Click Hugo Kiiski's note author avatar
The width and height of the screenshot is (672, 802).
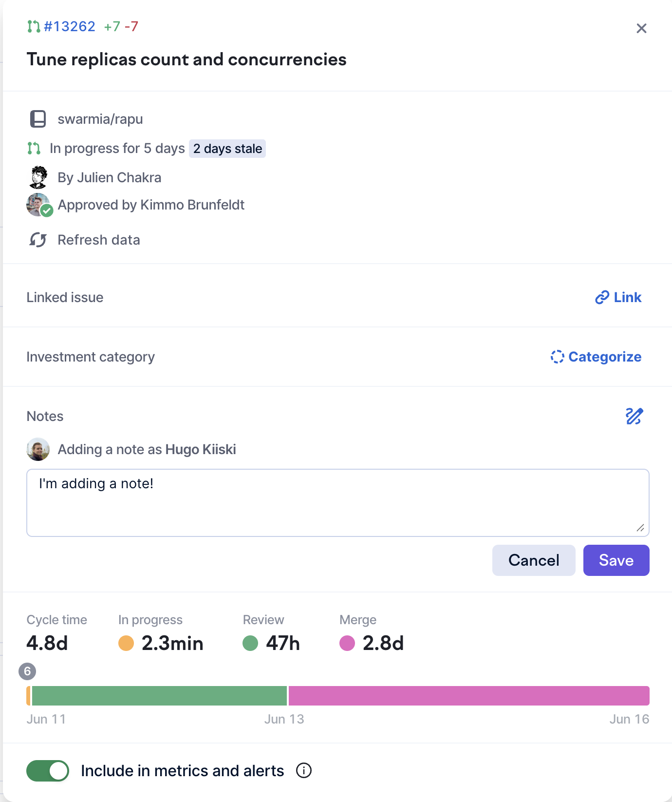tap(38, 449)
